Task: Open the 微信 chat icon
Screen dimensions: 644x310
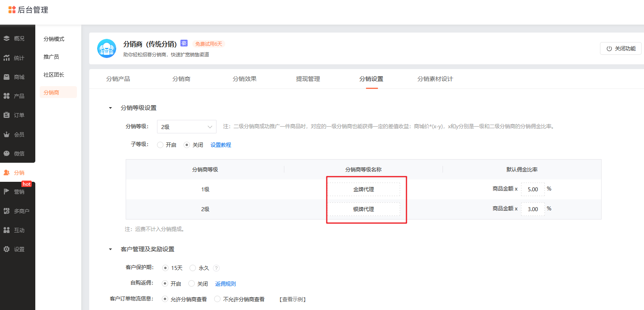Action: [7, 154]
